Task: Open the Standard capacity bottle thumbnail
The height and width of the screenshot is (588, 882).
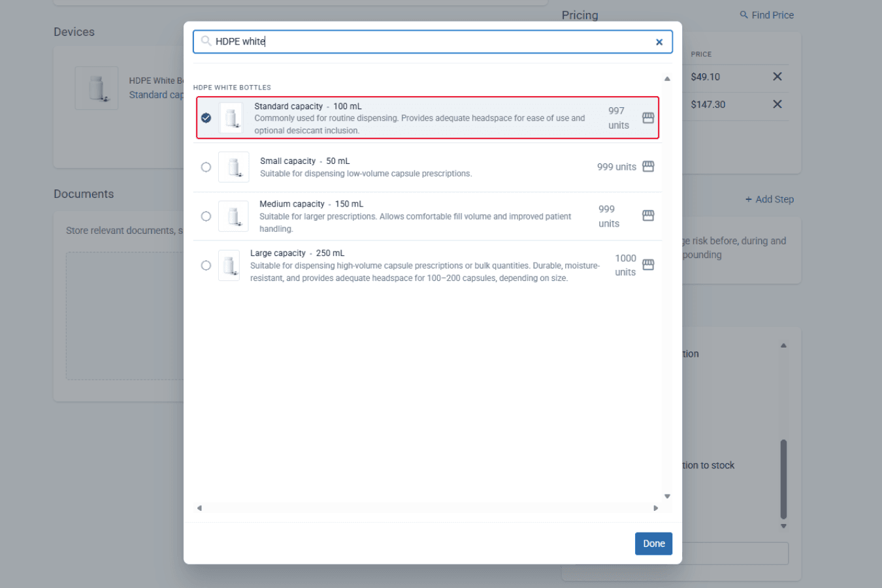Action: [x=231, y=118]
